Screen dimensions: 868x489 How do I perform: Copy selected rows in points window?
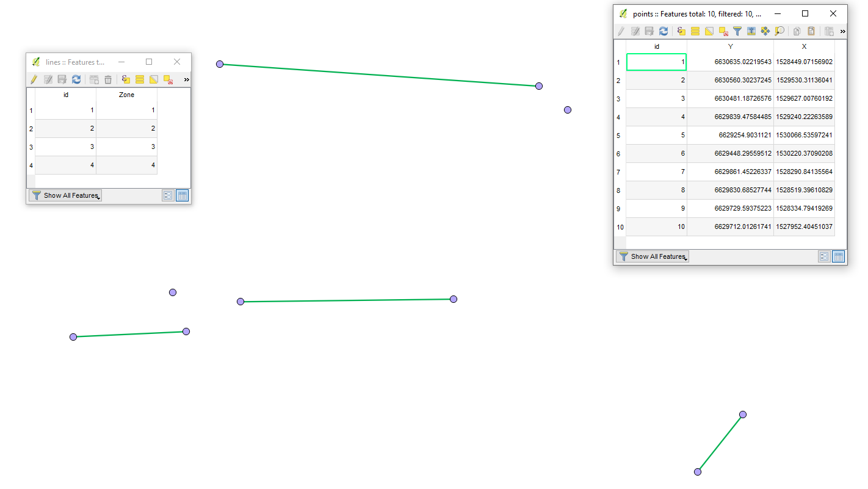click(x=797, y=31)
